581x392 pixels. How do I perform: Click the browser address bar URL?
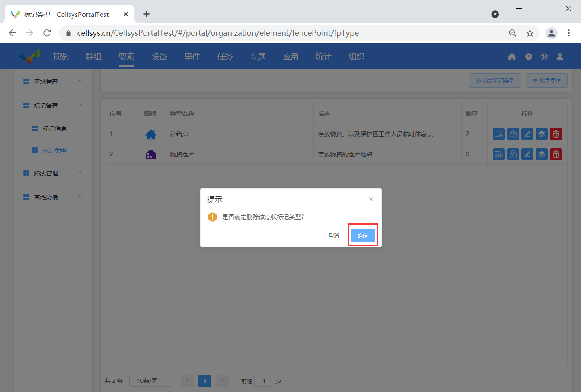coord(218,33)
